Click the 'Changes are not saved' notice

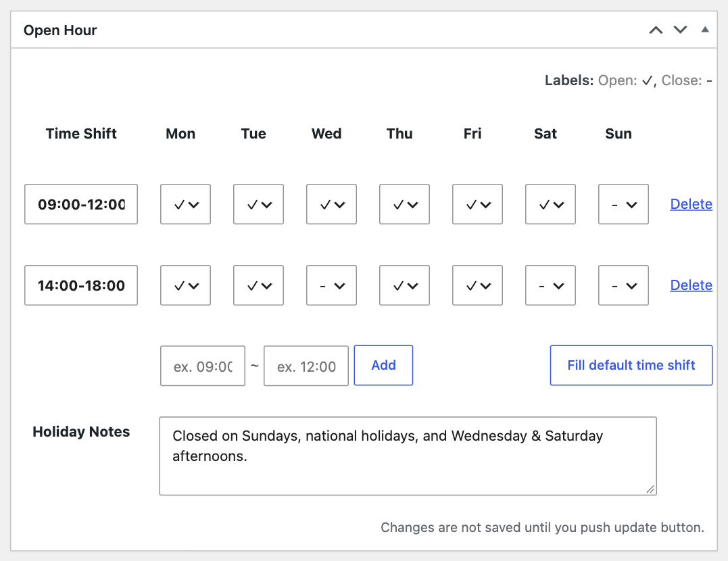pos(542,528)
